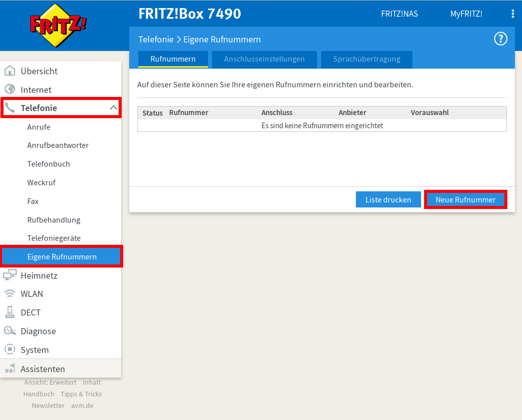Click the Internet globe icon
Viewport: 522px width, 420px height.
tap(10, 89)
